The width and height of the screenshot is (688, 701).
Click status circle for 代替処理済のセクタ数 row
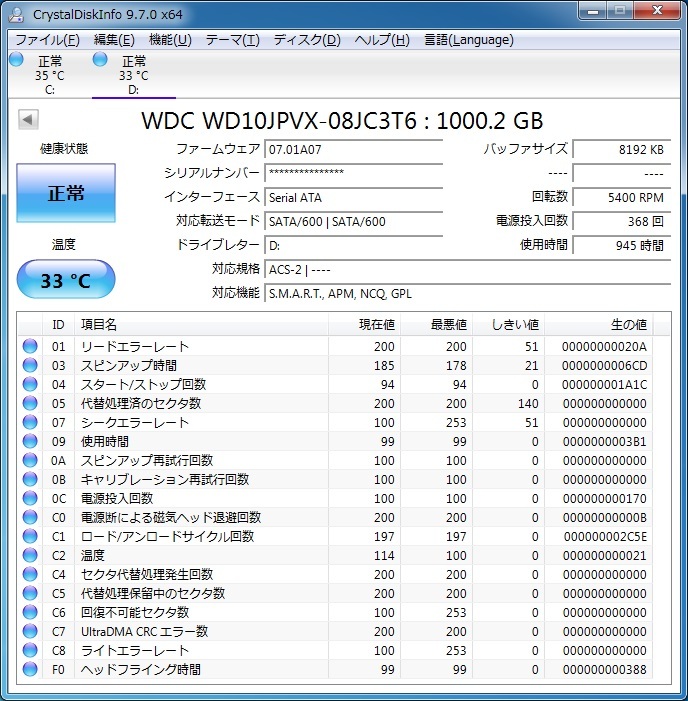pyautogui.click(x=30, y=403)
